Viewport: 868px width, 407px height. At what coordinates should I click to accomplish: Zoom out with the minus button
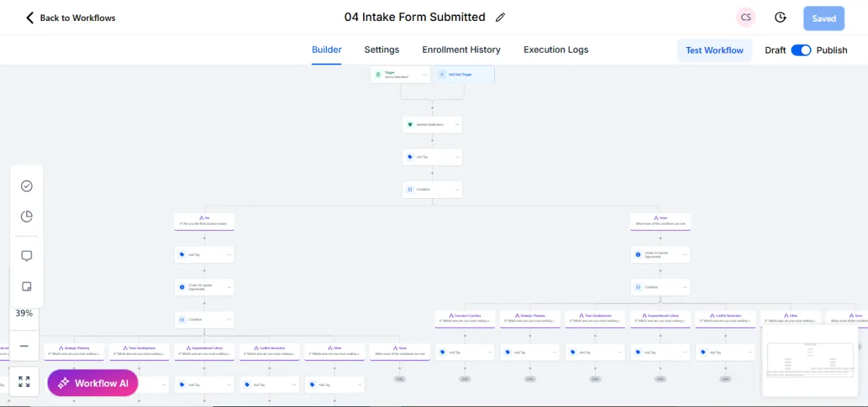[24, 346]
